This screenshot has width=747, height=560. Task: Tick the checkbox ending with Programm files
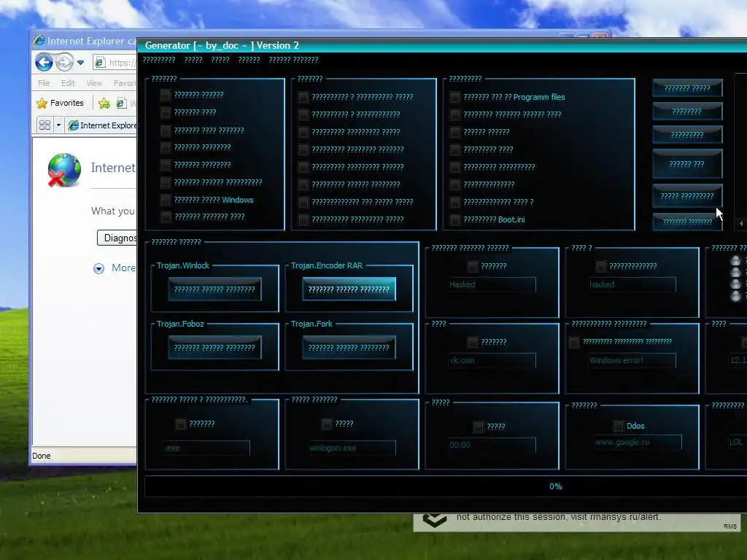[x=455, y=97]
